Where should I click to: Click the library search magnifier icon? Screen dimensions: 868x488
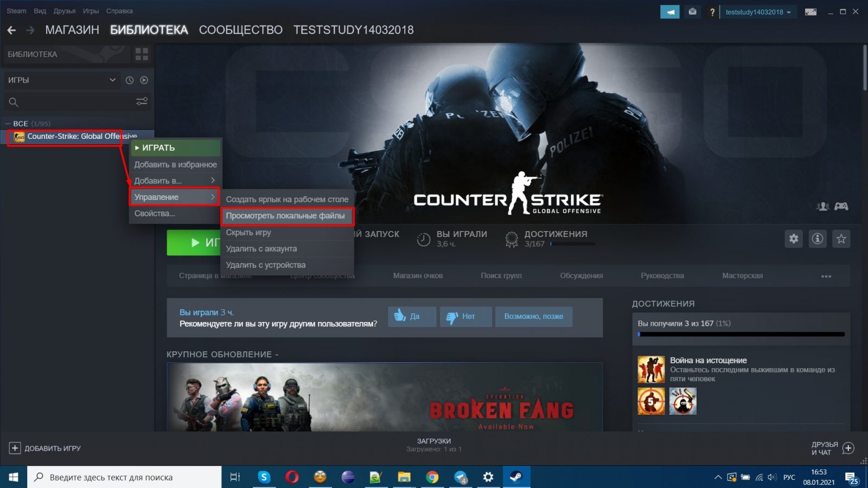pyautogui.click(x=14, y=102)
